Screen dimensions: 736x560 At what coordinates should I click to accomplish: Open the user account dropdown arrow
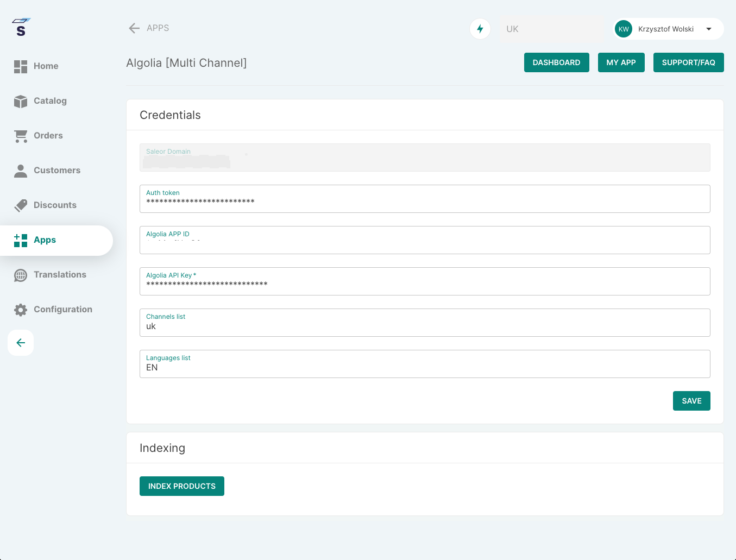[709, 29]
